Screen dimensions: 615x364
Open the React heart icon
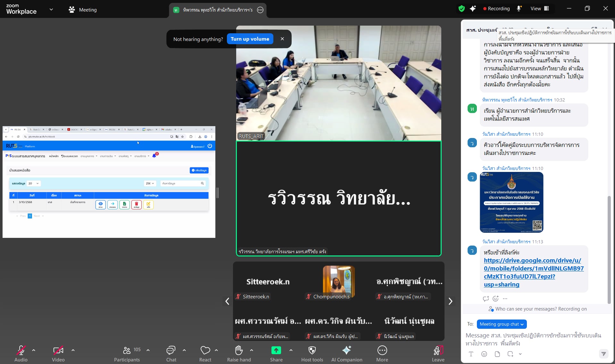pos(205,351)
